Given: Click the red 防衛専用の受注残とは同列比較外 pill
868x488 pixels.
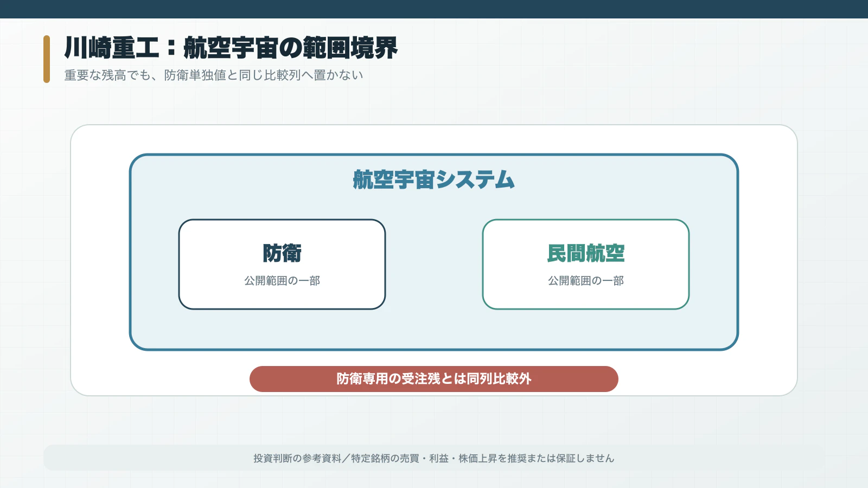Looking at the screenshot, I should (434, 379).
